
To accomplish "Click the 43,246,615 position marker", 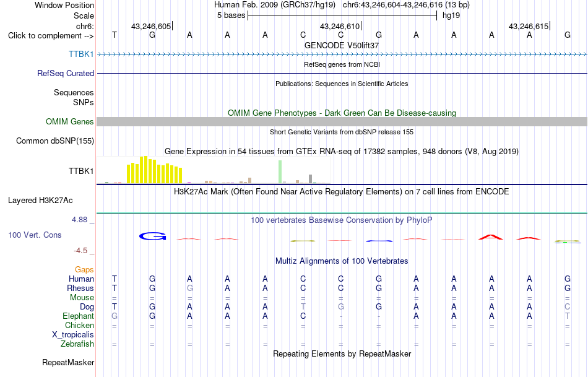I will (529, 26).
